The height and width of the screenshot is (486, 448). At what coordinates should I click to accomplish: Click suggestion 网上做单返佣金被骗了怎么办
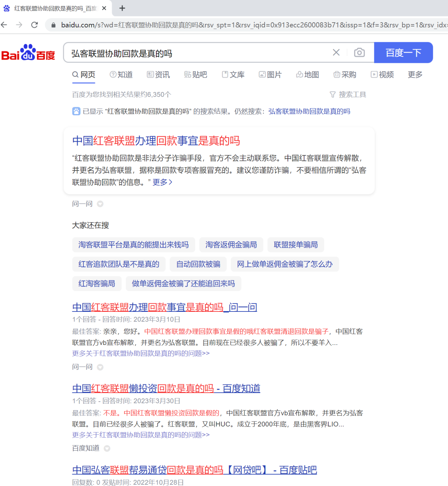coord(285,264)
